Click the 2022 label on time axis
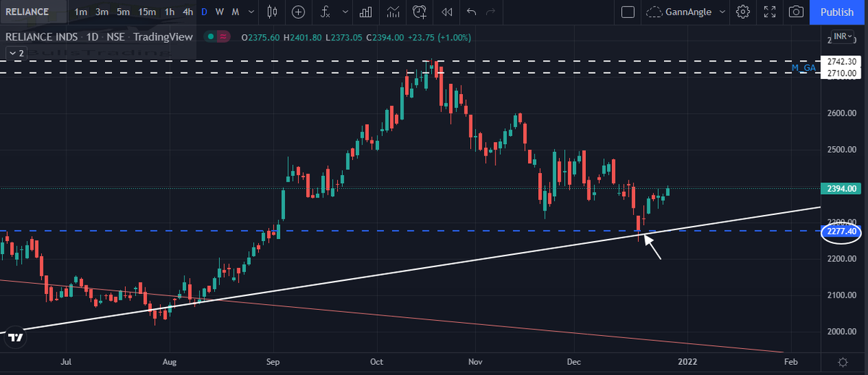The width and height of the screenshot is (868, 375). [688, 361]
